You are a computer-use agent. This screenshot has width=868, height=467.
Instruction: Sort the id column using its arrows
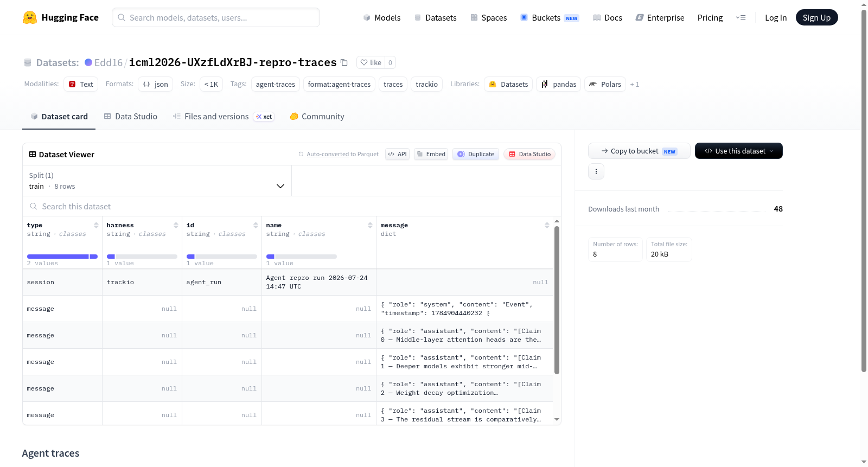(256, 225)
